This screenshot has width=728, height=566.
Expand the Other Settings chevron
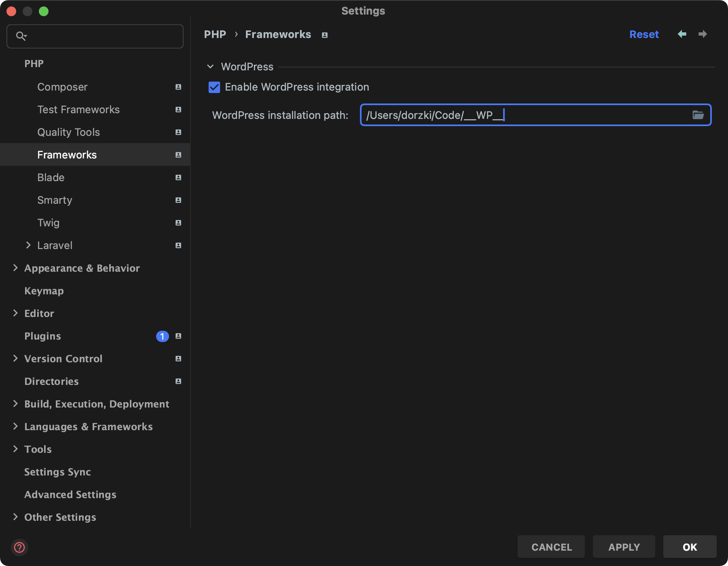click(15, 517)
